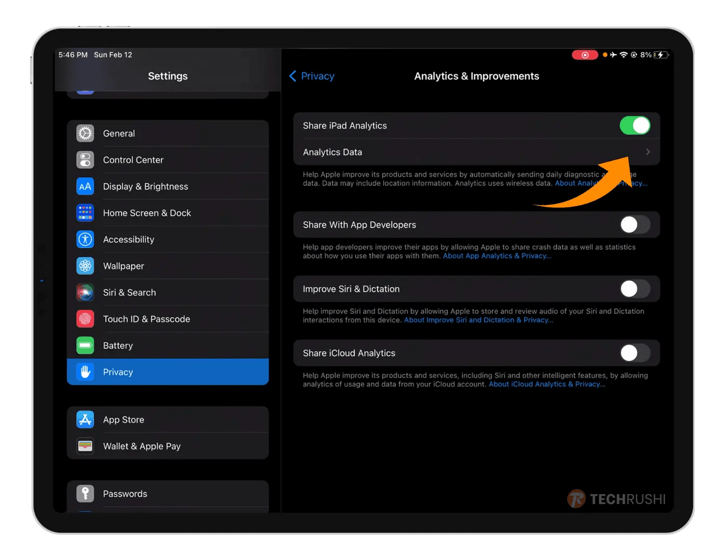Select Privacy in the Settings sidebar
This screenshot has width=728, height=560.
118,372
